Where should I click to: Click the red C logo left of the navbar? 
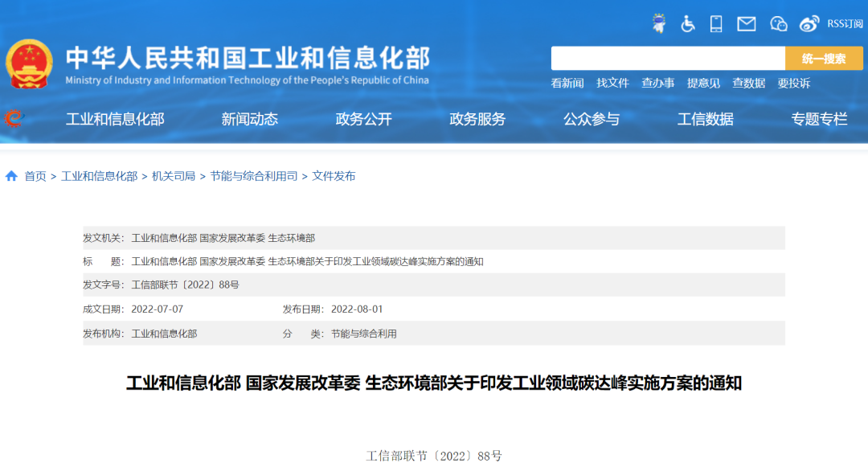coord(11,117)
